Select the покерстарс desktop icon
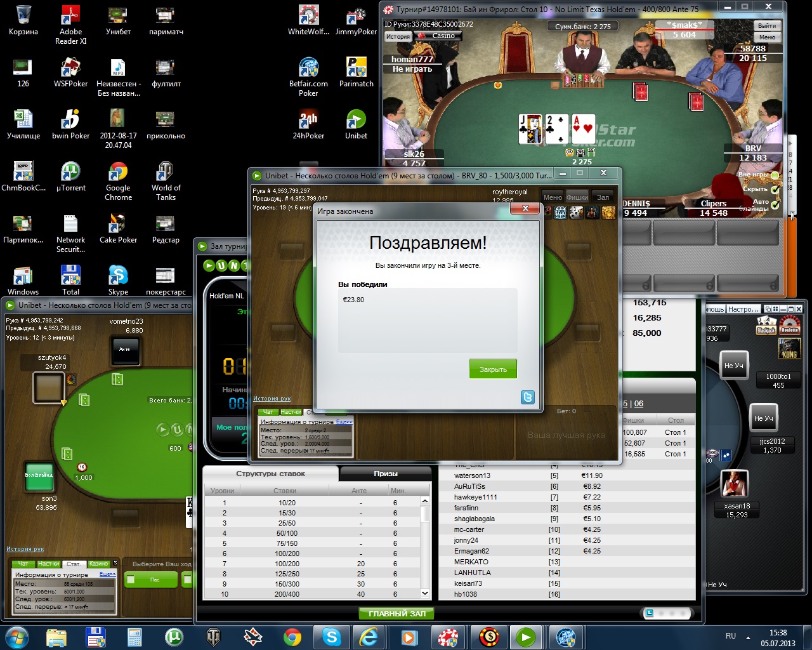Screen dimensions: 812x650 pyautogui.click(x=166, y=281)
